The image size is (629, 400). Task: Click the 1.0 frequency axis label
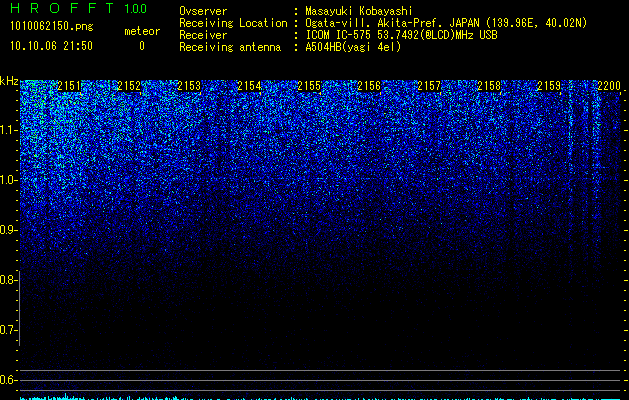8,180
